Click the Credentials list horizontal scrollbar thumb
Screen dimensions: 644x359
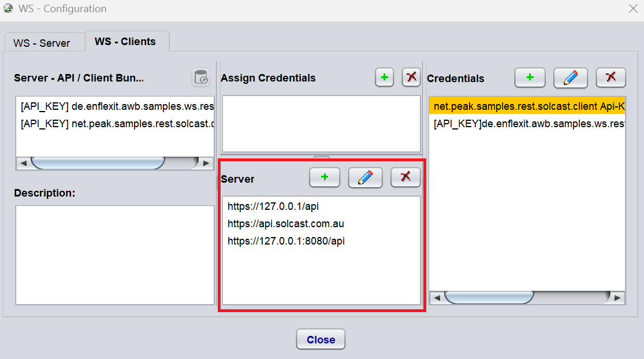coord(489,297)
